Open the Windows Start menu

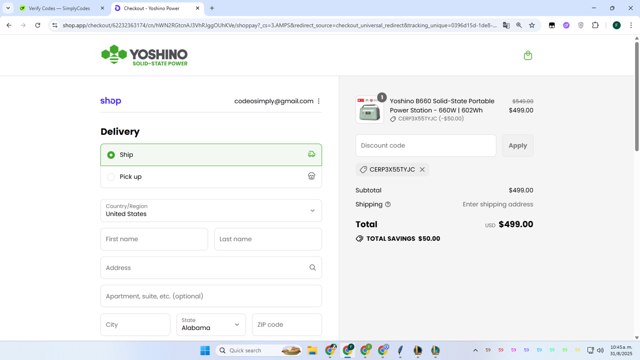point(205,350)
